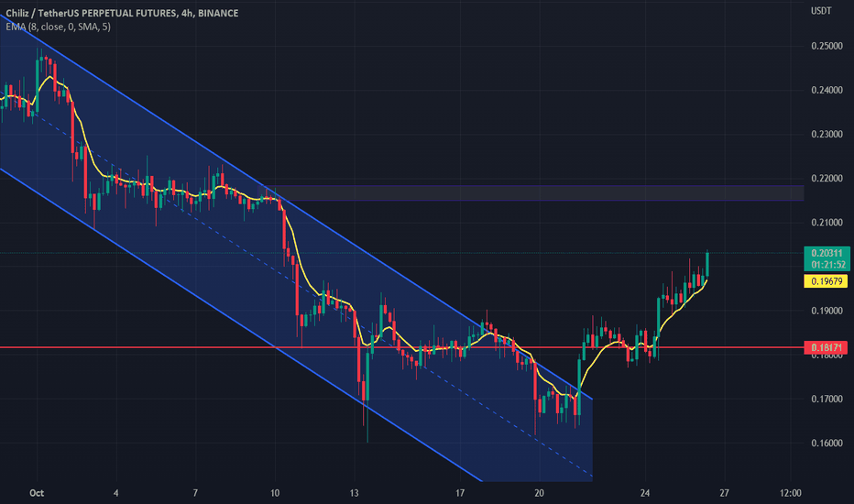Click the USDT currency label on price axis

(x=821, y=11)
